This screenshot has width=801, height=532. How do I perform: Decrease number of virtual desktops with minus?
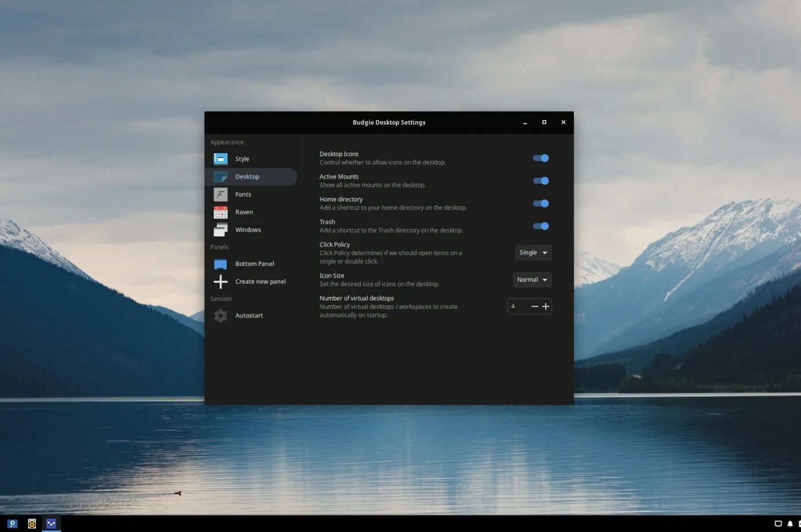534,307
